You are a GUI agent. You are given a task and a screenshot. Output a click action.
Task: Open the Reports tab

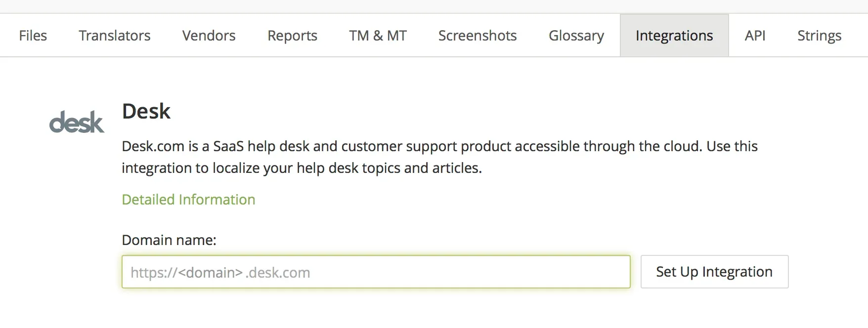click(x=292, y=36)
